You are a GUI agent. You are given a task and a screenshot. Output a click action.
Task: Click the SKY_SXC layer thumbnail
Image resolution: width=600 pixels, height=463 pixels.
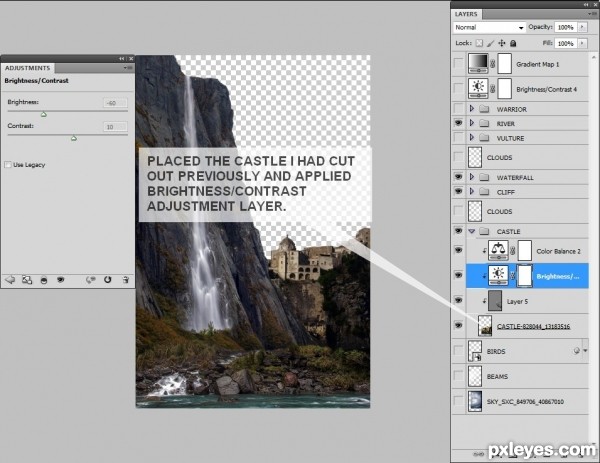[x=475, y=401]
